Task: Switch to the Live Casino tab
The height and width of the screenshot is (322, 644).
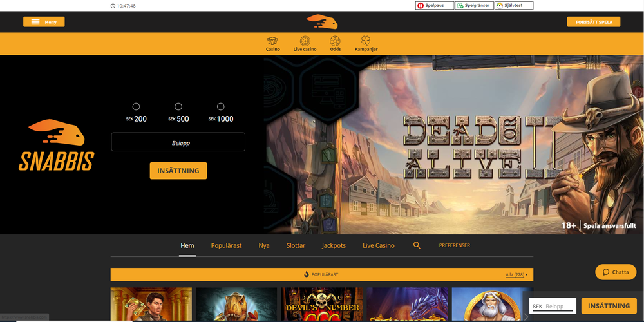Action: [379, 245]
